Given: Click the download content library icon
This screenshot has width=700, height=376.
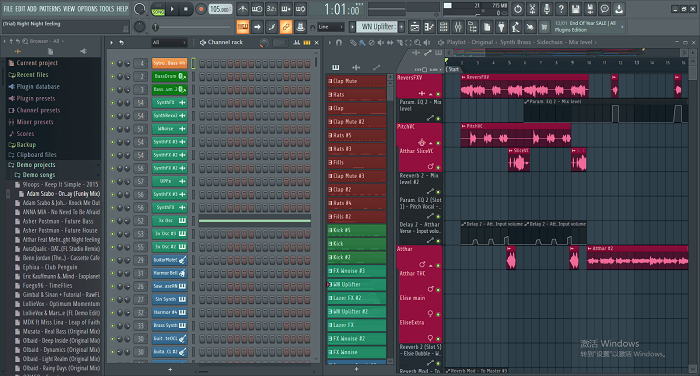Looking at the screenshot, I should pyautogui.click(x=619, y=8).
